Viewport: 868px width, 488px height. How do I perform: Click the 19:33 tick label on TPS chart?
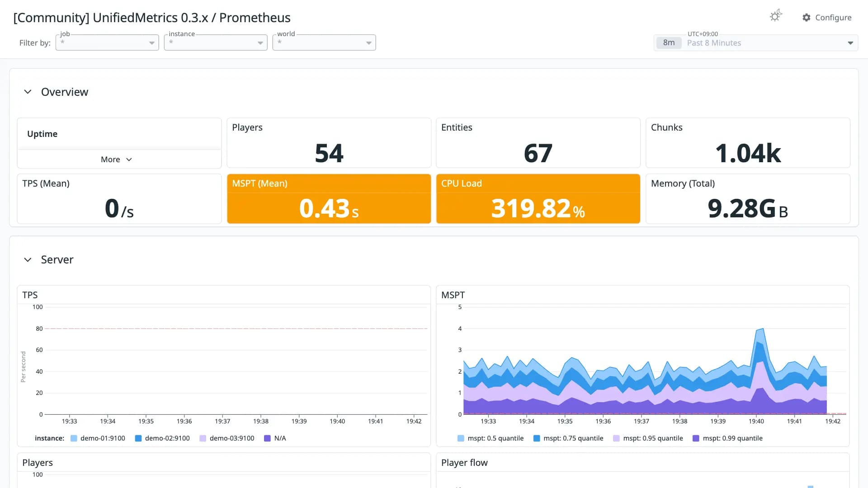click(69, 421)
